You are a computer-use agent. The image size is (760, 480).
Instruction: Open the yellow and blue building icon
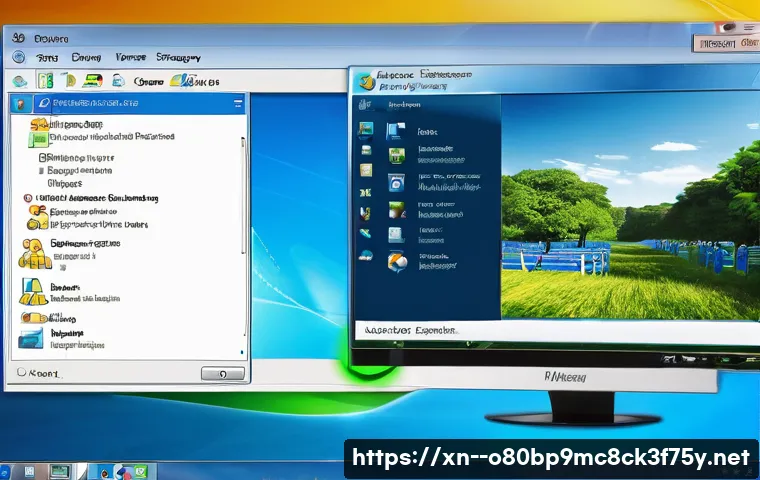point(33,291)
